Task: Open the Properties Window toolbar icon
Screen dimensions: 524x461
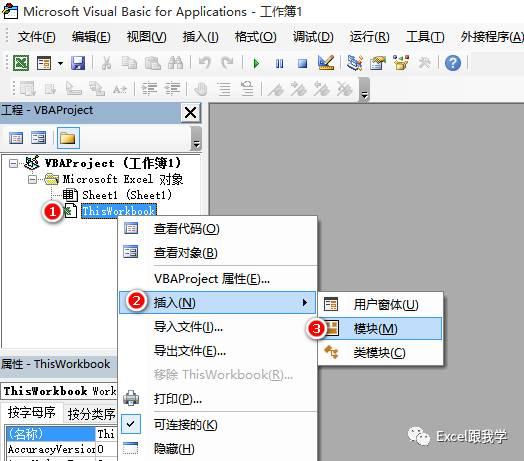Action: 378,63
